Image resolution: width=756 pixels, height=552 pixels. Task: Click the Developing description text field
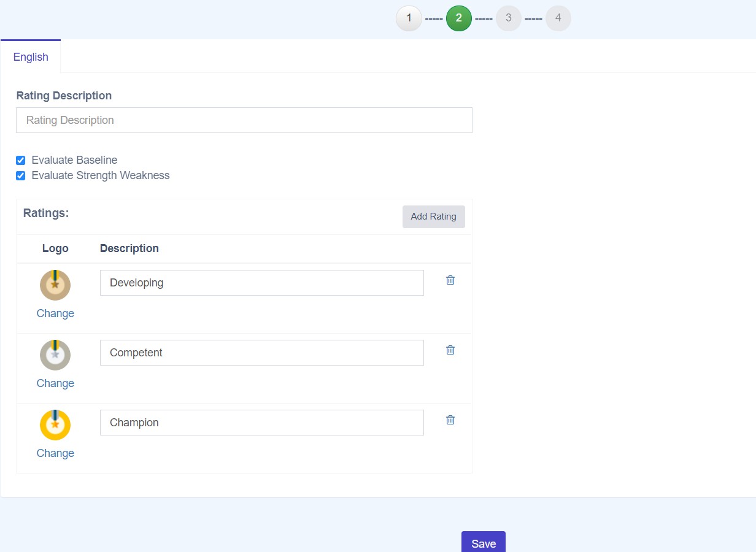(262, 282)
